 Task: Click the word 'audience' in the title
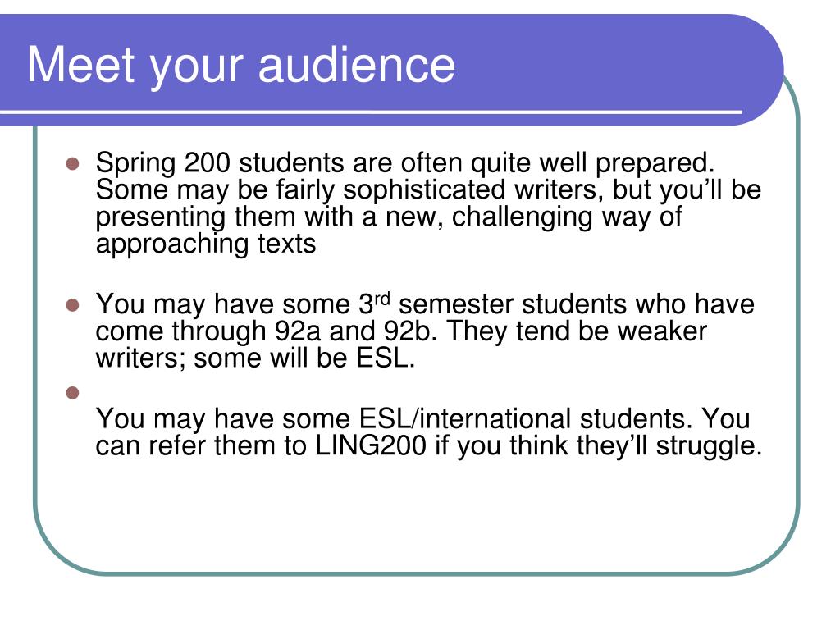(357, 66)
